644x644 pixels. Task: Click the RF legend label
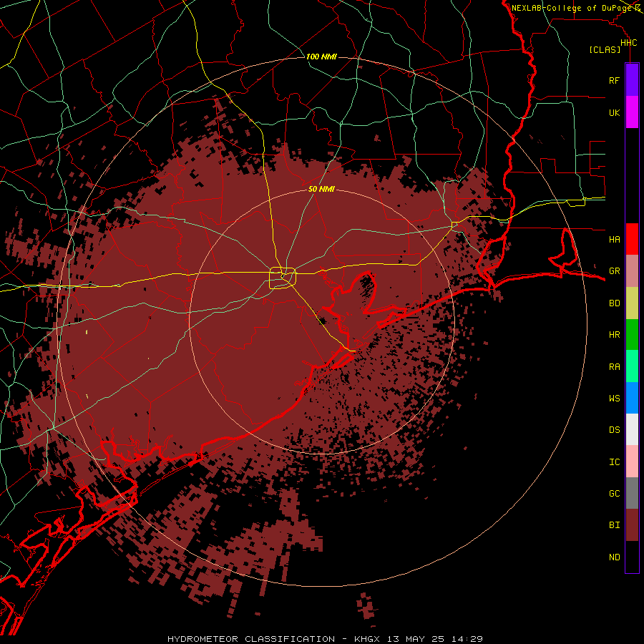pyautogui.click(x=614, y=80)
